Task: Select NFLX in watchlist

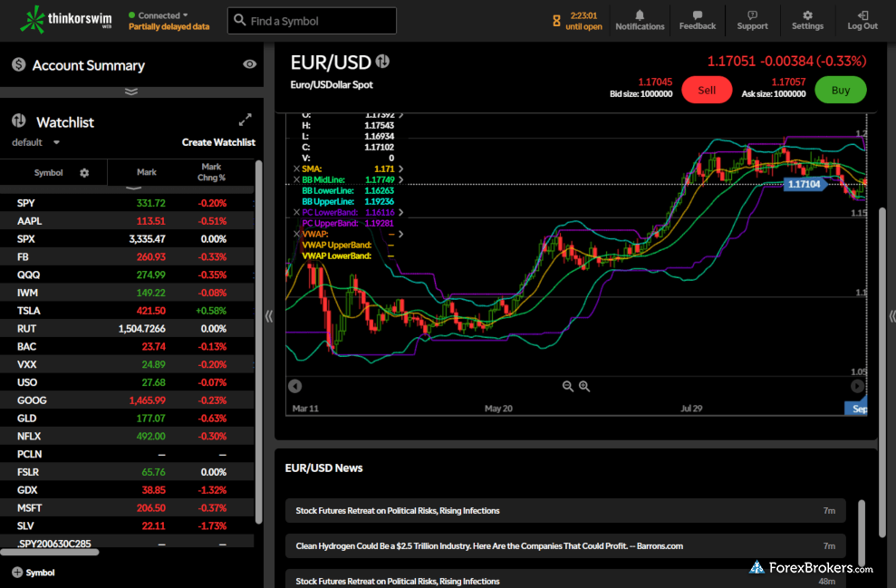Action: tap(128, 436)
